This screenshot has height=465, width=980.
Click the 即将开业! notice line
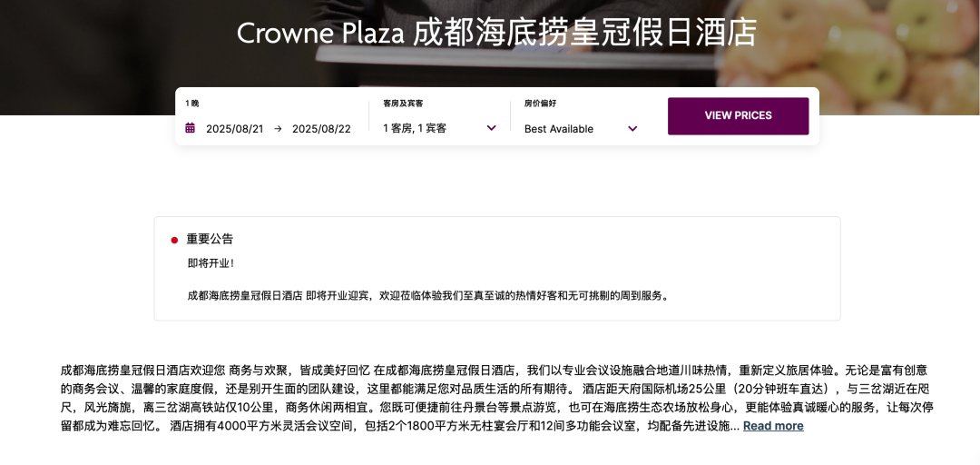point(211,263)
